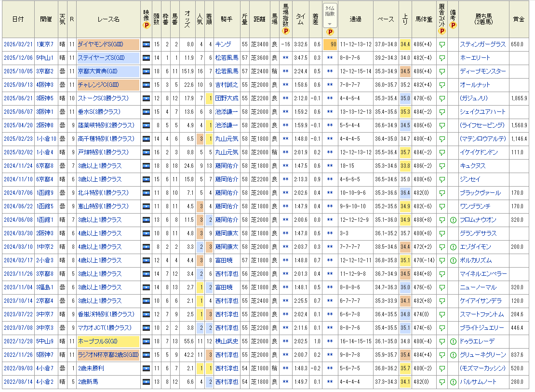Play video for ダイヤモンドS race
The image size is (535, 392).
coord(146,44)
